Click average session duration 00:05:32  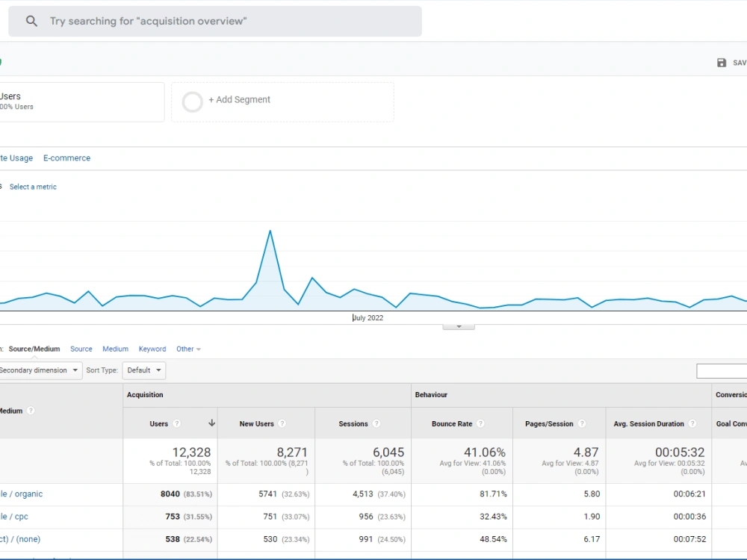click(680, 452)
